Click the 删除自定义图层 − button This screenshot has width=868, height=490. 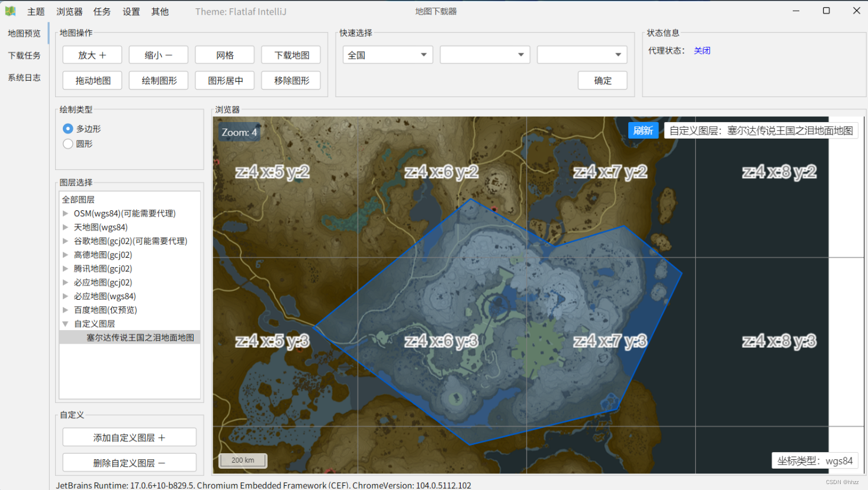click(x=129, y=463)
